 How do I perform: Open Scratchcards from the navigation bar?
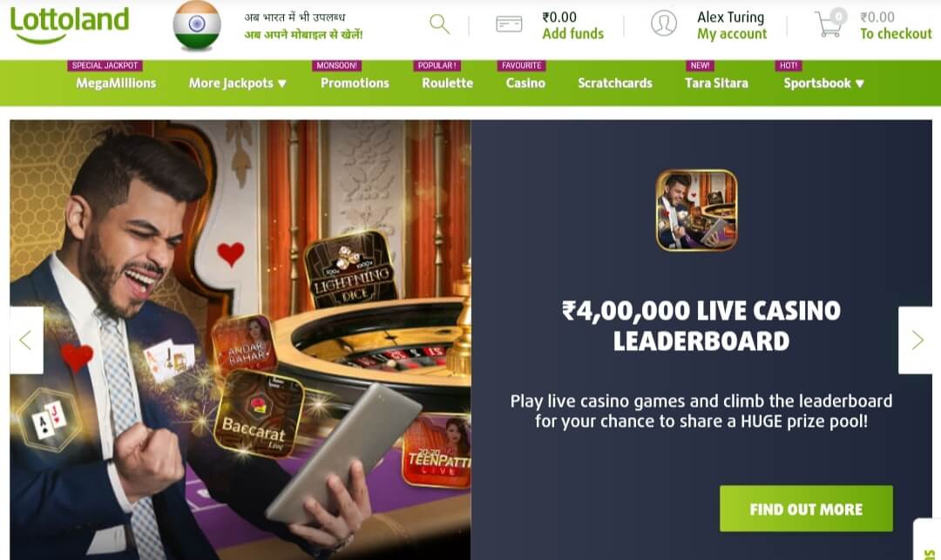(x=614, y=84)
